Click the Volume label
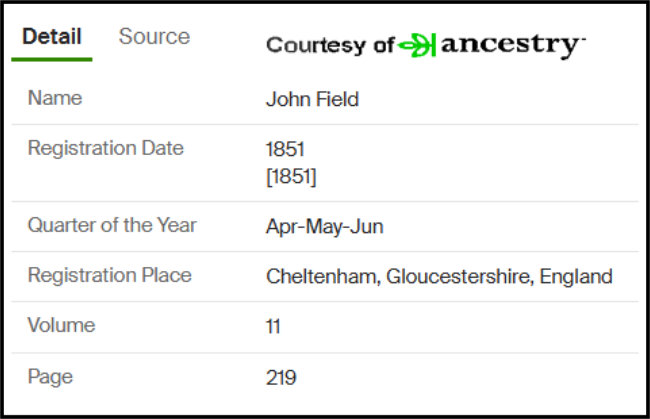This screenshot has width=650, height=419. 61,325
